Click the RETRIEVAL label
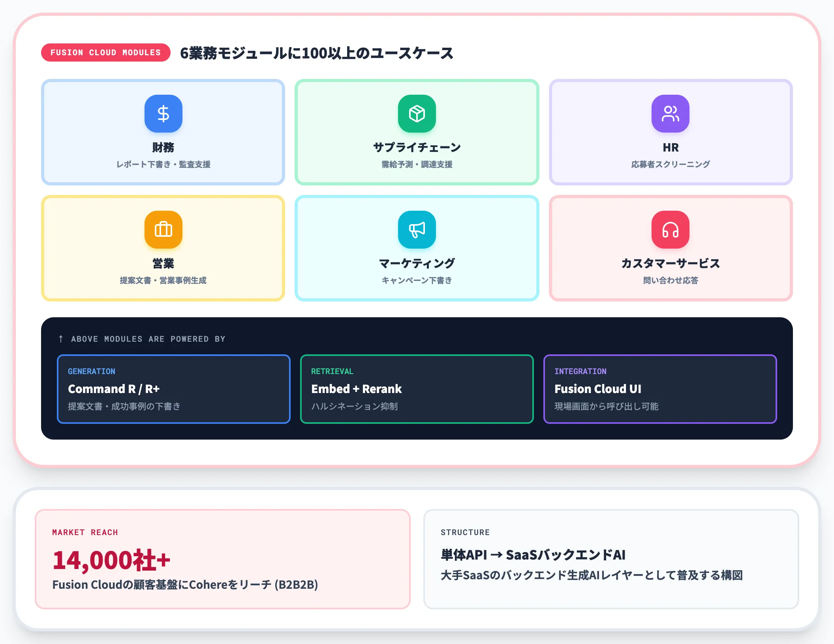The height and width of the screenshot is (644, 834). point(332,371)
